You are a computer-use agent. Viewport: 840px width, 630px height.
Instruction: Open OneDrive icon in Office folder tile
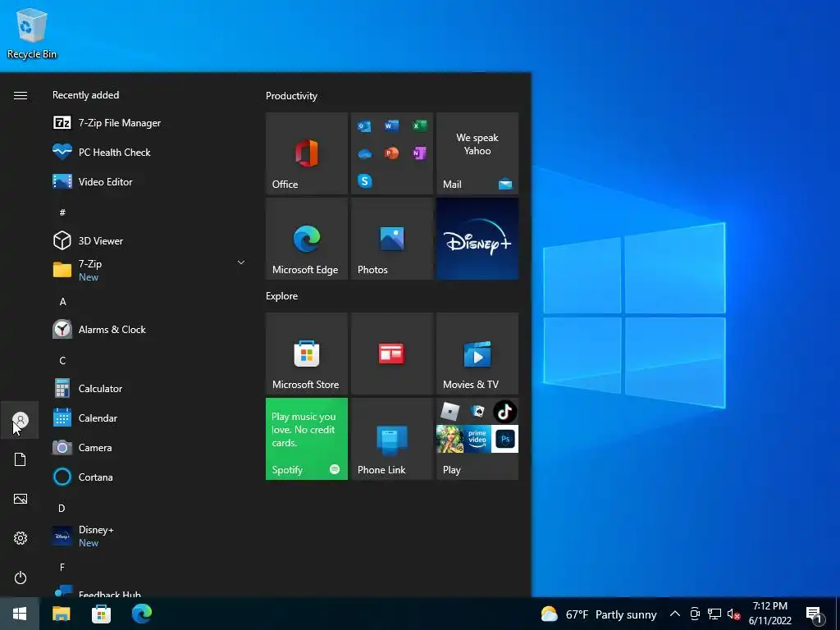click(x=364, y=153)
